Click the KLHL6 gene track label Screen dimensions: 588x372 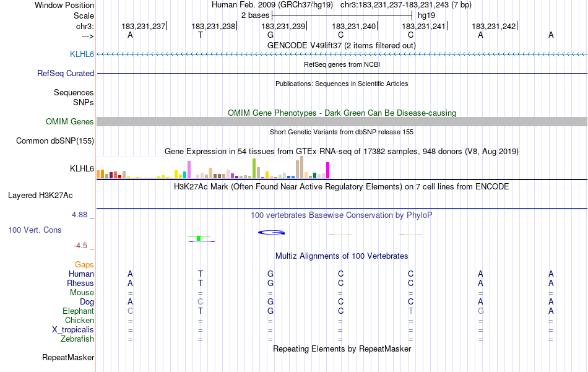coord(82,54)
